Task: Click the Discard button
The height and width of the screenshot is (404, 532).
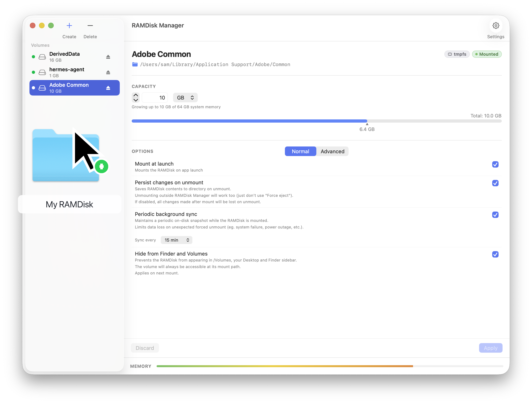Action: (145, 348)
